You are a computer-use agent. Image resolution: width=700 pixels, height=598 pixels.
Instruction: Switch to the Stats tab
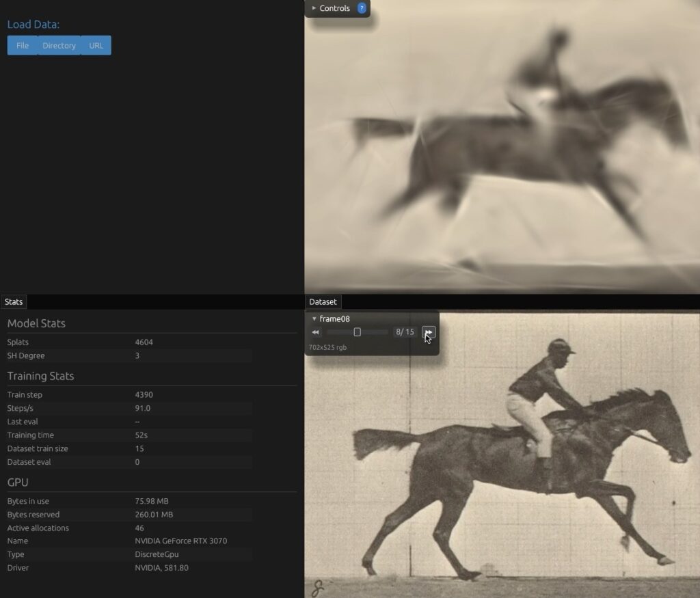click(14, 301)
